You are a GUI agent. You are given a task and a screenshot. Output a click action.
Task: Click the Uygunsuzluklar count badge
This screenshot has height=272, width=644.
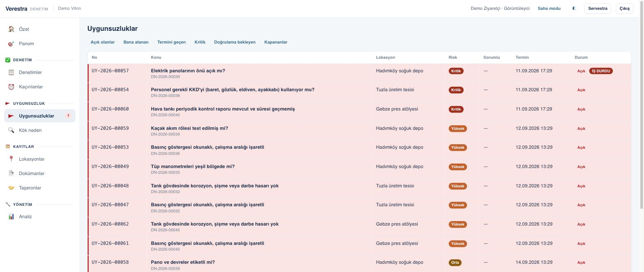68,116
